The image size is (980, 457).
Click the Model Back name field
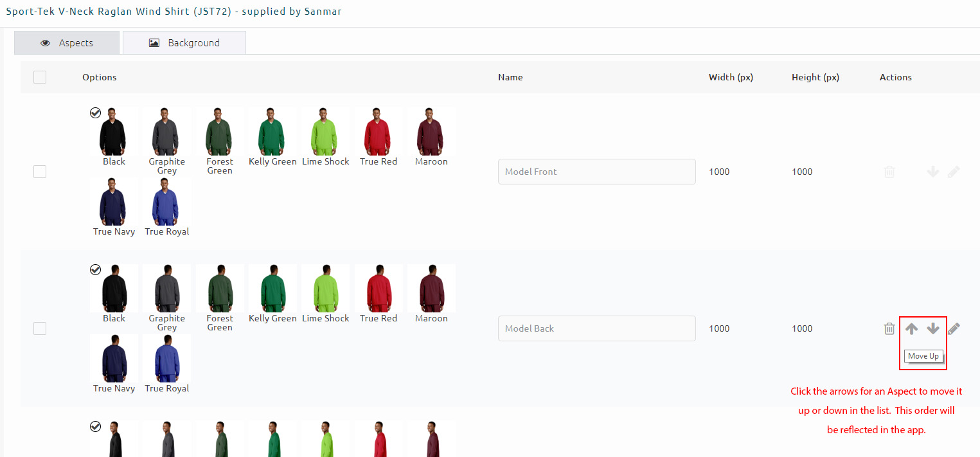pyautogui.click(x=596, y=328)
